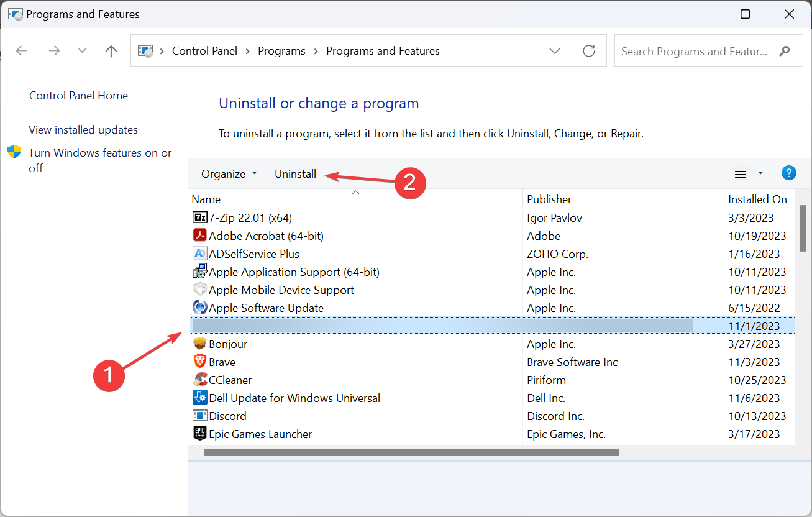This screenshot has width=812, height=517.
Task: Click the Discord program icon
Action: click(199, 416)
